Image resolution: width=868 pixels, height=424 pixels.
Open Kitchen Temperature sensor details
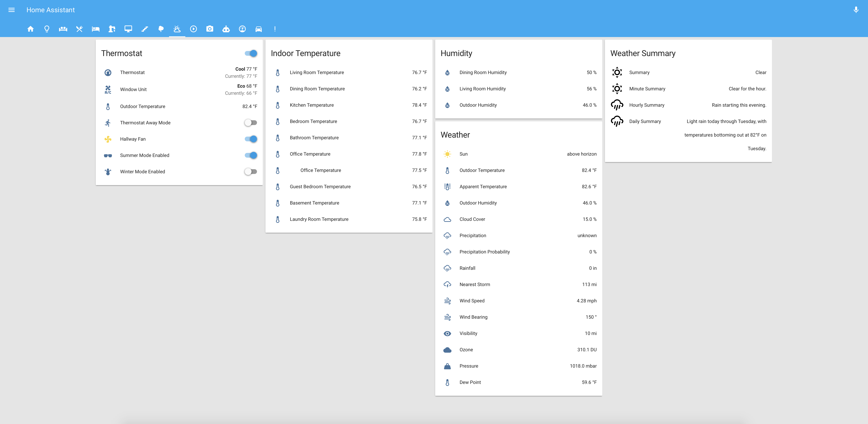(312, 105)
